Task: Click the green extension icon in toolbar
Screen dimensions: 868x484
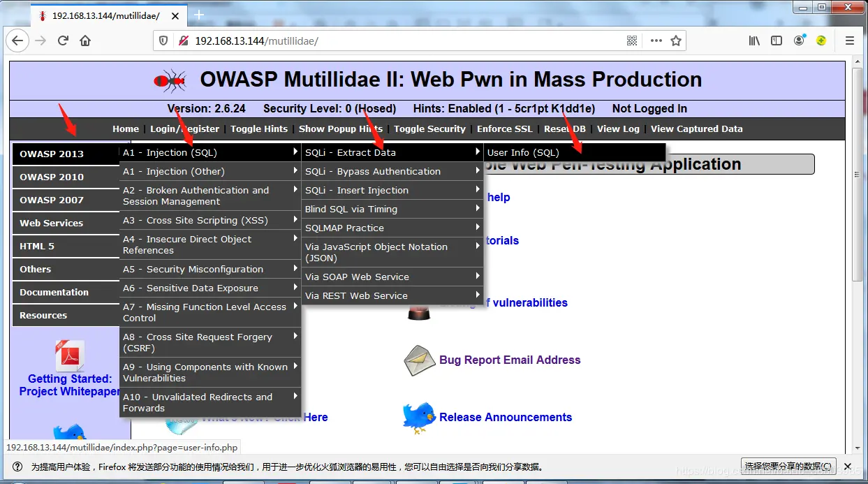Action: click(x=821, y=41)
